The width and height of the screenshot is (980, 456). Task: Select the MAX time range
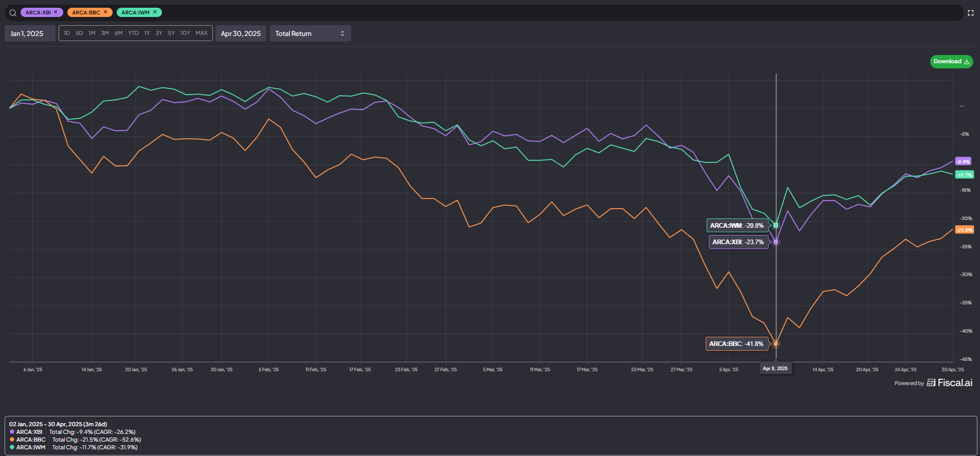click(x=202, y=33)
